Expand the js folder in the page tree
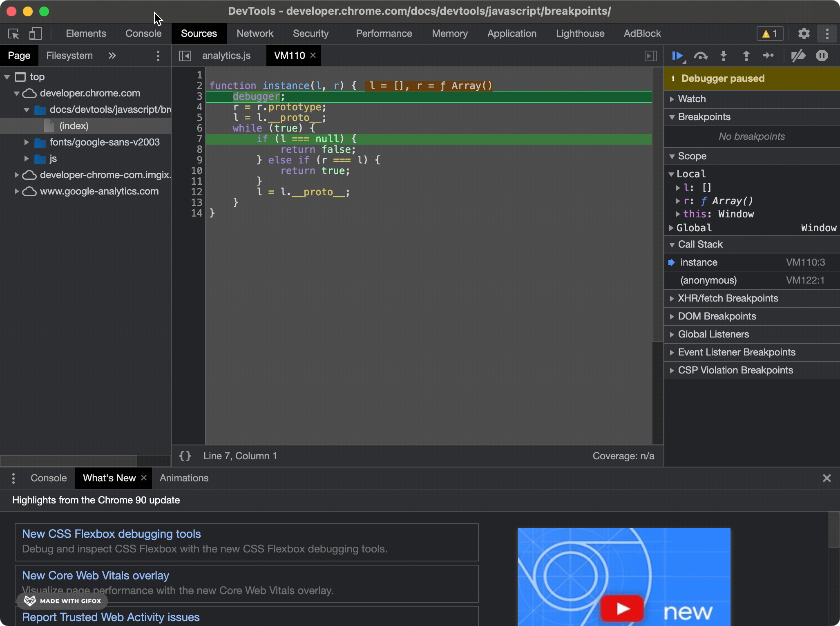The width and height of the screenshot is (840, 626). (27, 159)
